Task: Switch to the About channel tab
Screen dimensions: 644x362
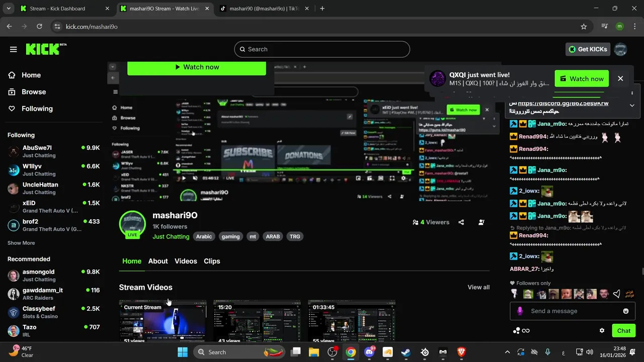Action: click(158, 261)
